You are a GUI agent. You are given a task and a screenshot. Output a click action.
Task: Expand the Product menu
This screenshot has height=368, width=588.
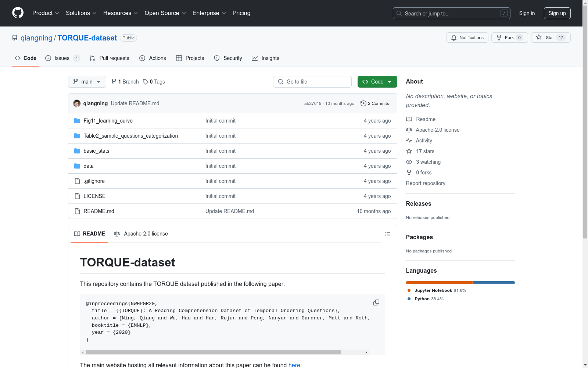46,13
